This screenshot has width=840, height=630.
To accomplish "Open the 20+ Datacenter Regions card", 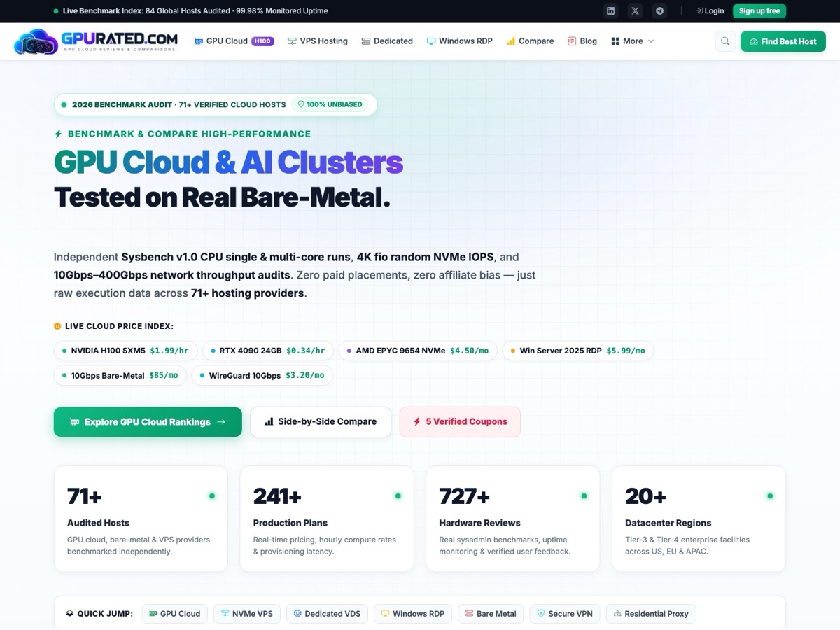I will [x=699, y=519].
